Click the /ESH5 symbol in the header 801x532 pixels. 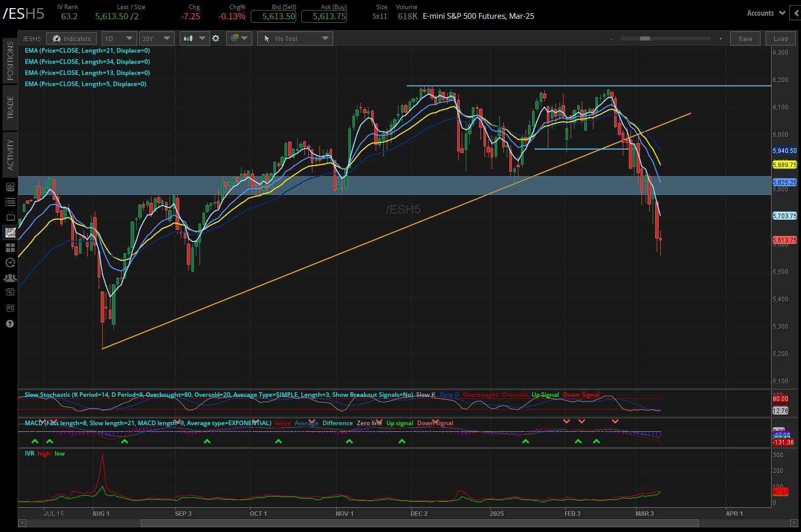tap(24, 14)
